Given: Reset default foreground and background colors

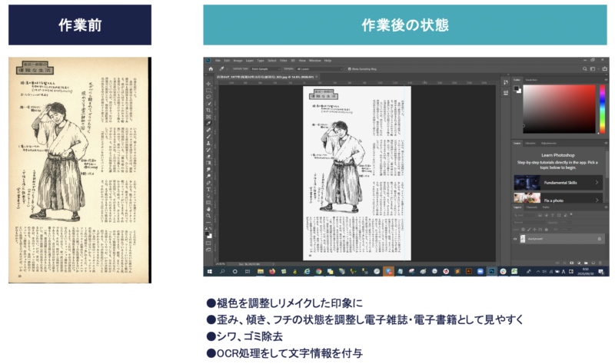Looking at the screenshot, I should (x=206, y=228).
